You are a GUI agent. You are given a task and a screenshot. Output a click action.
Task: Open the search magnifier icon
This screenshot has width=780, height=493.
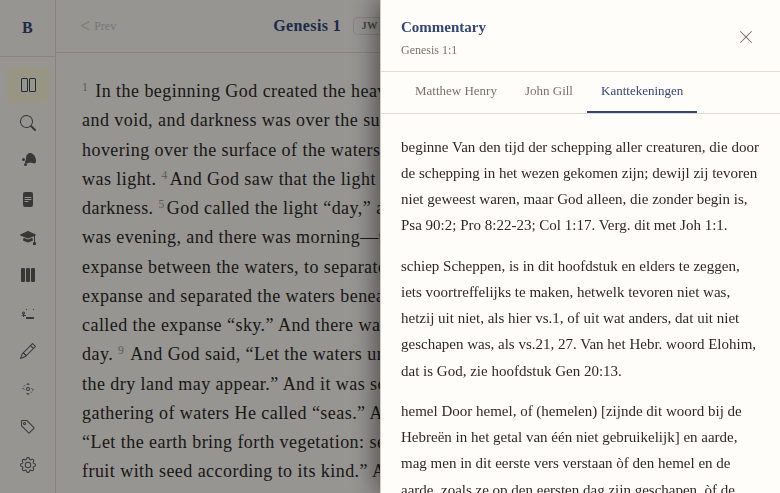coord(28,123)
